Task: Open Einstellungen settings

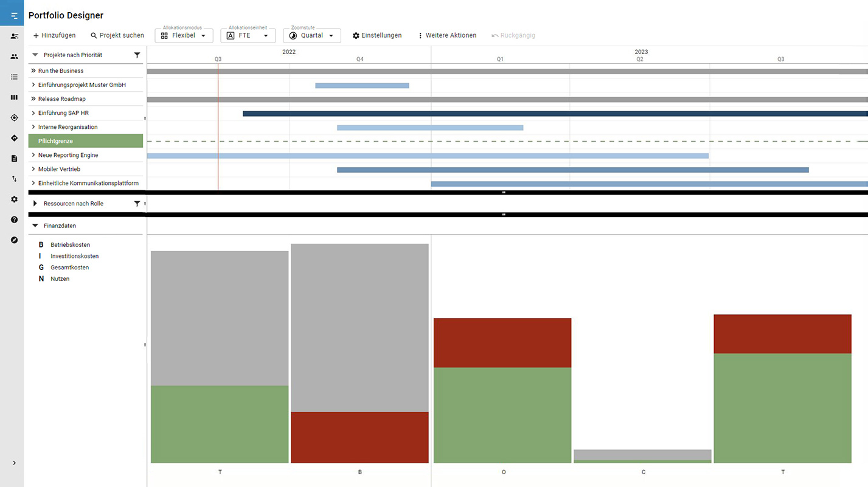Action: point(377,35)
